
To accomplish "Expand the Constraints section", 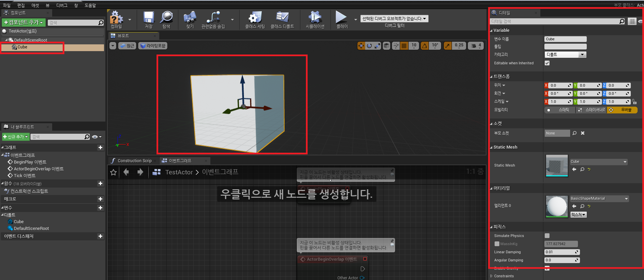I will click(491, 276).
